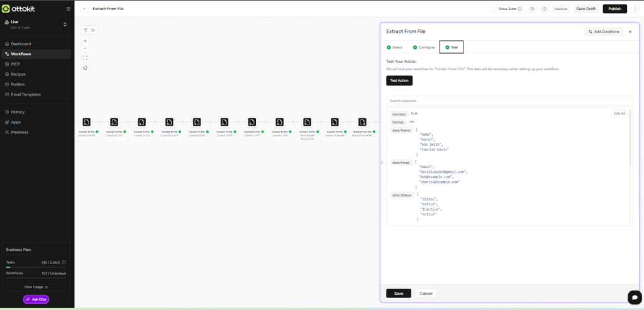Open the help question mark icon
Image resolution: width=644 pixels, height=310 pixels.
pos(544,9)
